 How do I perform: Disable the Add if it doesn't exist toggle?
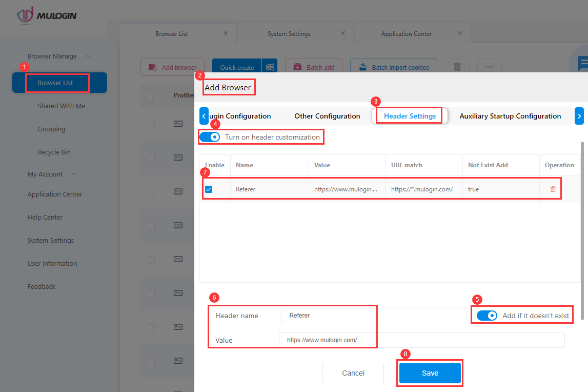click(x=487, y=316)
